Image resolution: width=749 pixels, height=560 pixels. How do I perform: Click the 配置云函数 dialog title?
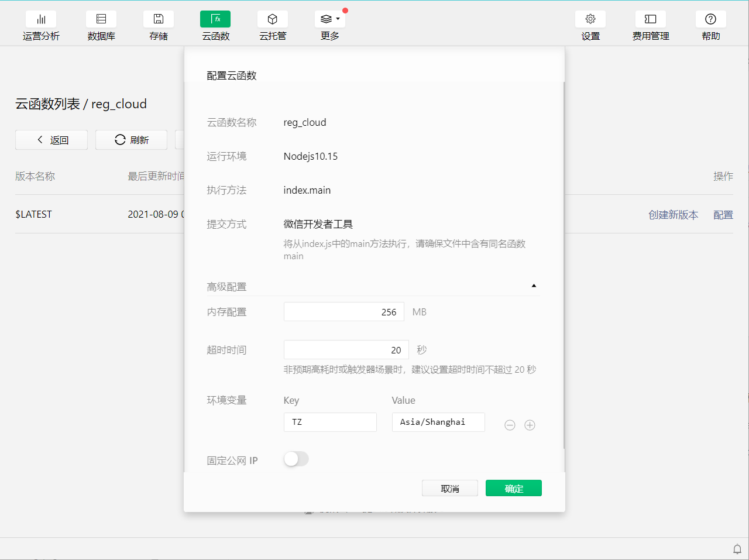(232, 75)
